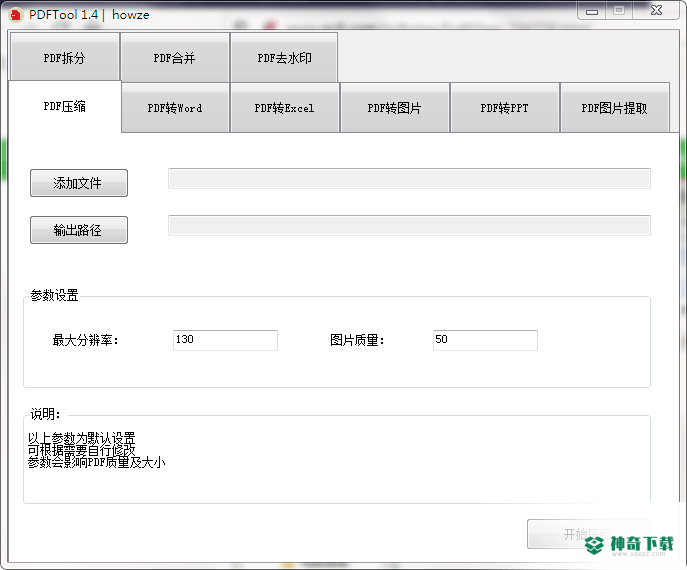Select the PDF去水印 tab
This screenshot has width=687, height=570.
coord(284,57)
